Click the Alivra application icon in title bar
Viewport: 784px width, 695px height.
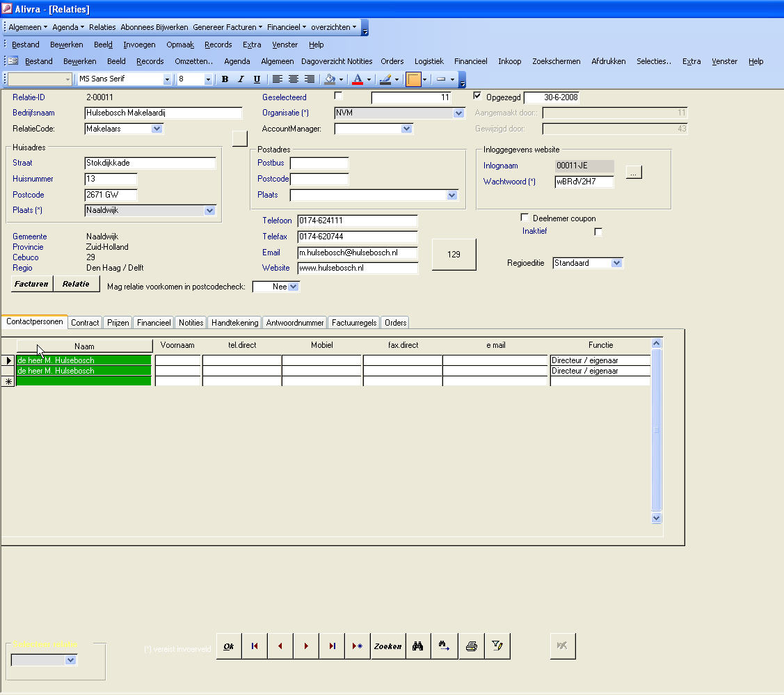pyautogui.click(x=7, y=8)
